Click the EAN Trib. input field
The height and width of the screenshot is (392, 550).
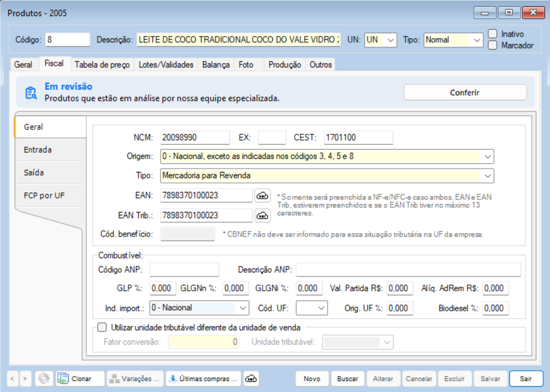[x=206, y=215]
